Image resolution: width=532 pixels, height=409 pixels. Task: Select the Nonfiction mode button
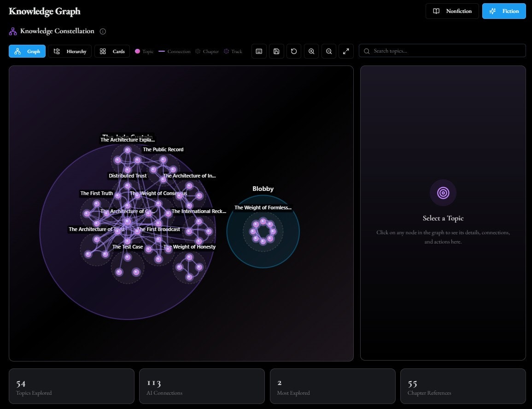pos(452,11)
